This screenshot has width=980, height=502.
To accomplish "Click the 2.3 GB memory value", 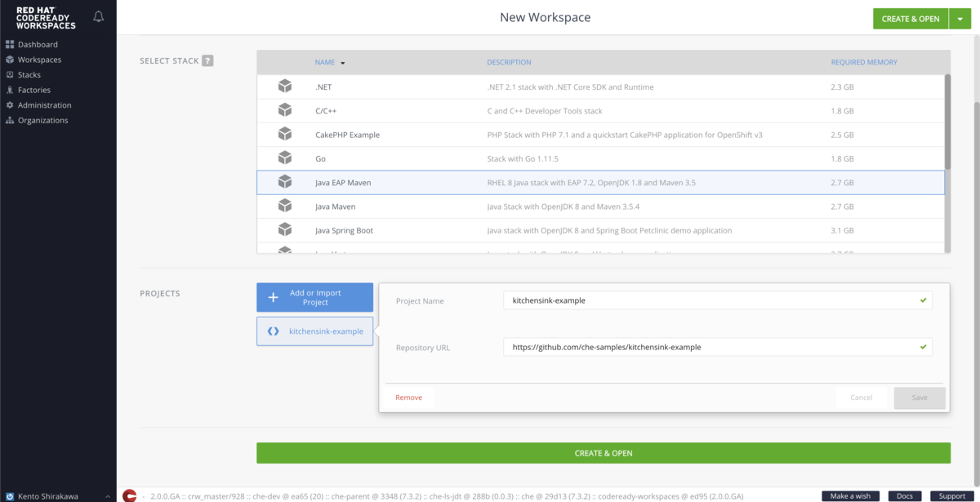I will (x=842, y=87).
